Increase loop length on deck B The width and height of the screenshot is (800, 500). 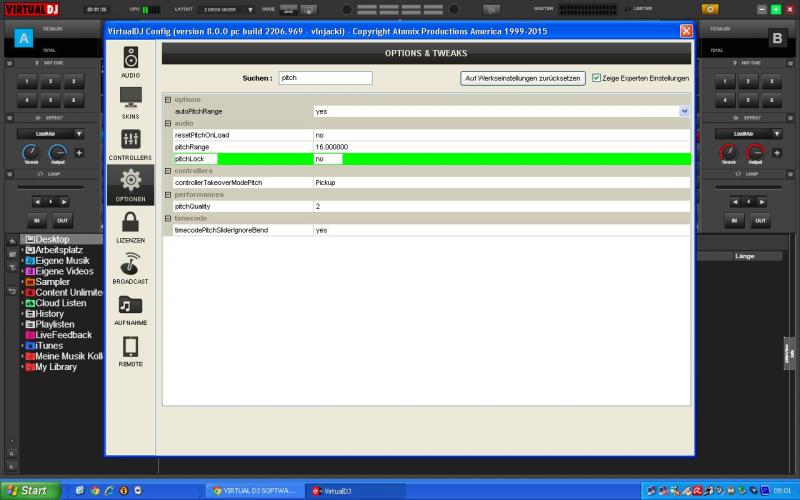click(x=762, y=202)
